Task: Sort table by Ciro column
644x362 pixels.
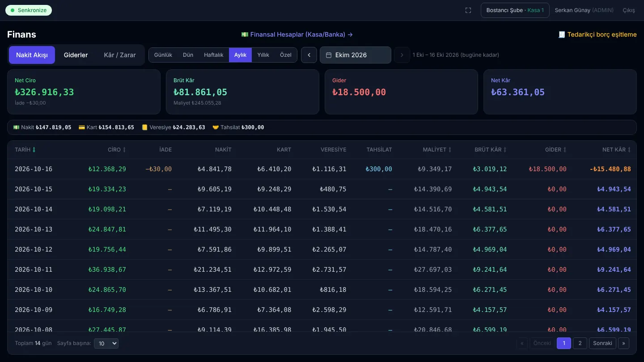Action: pyautogui.click(x=117, y=150)
